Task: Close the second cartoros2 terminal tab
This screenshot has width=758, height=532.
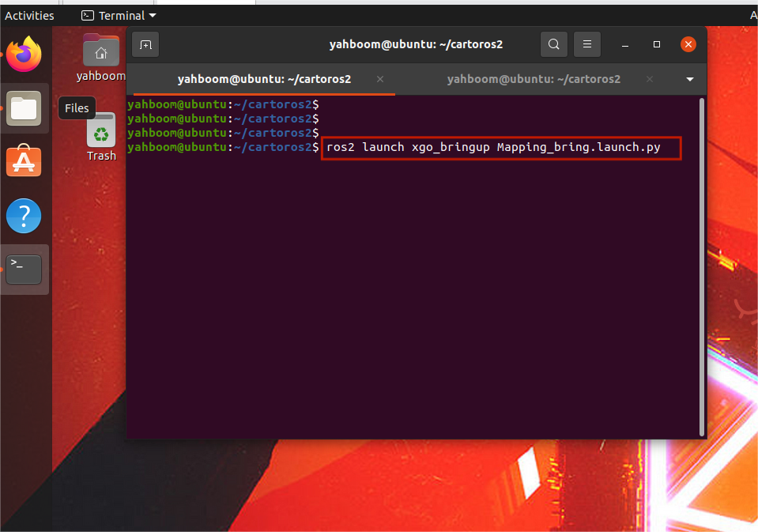Action: point(650,79)
